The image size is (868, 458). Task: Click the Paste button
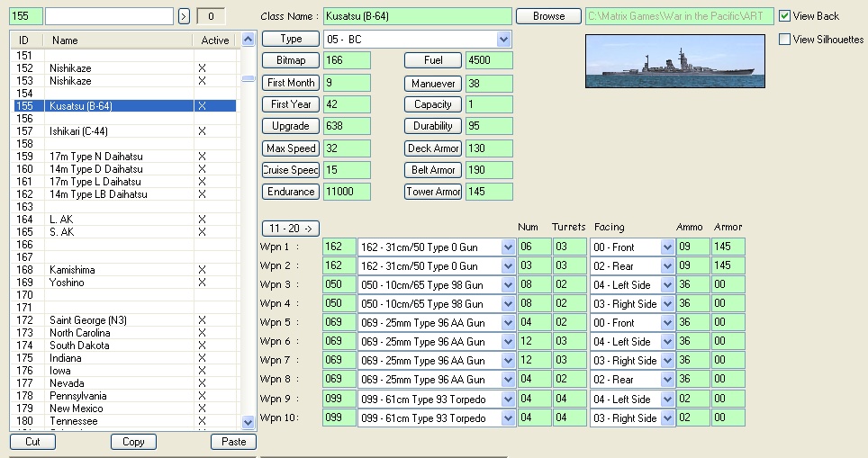pyautogui.click(x=233, y=442)
